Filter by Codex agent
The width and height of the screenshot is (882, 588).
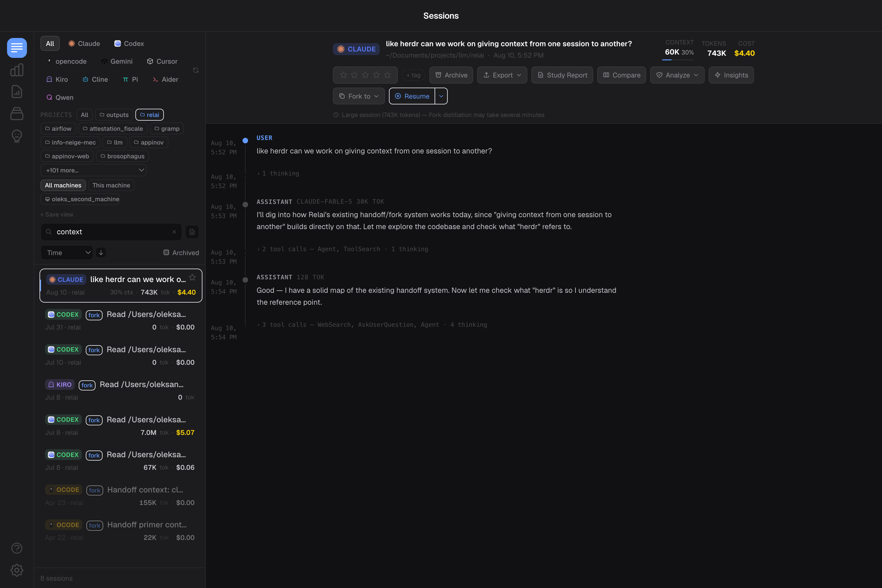point(129,43)
